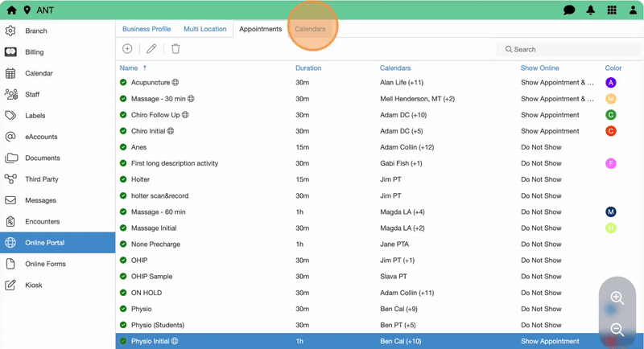Open the notifications bell

pyautogui.click(x=591, y=10)
